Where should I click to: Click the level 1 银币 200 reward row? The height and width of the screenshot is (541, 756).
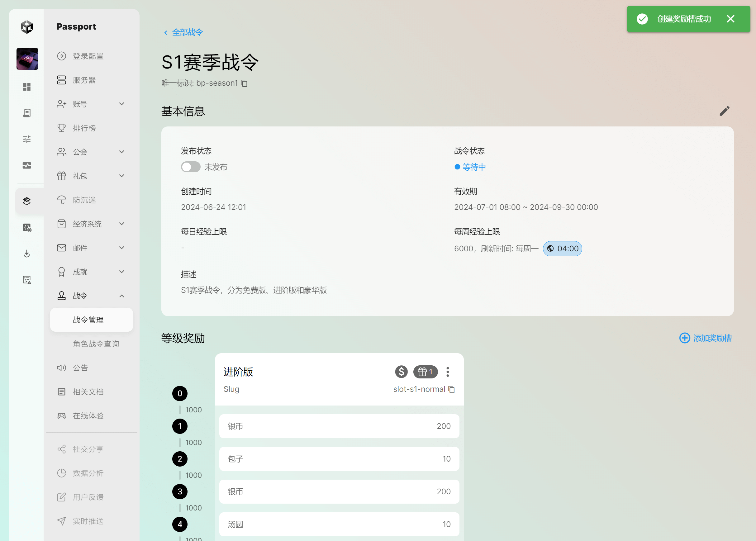pyautogui.click(x=339, y=426)
